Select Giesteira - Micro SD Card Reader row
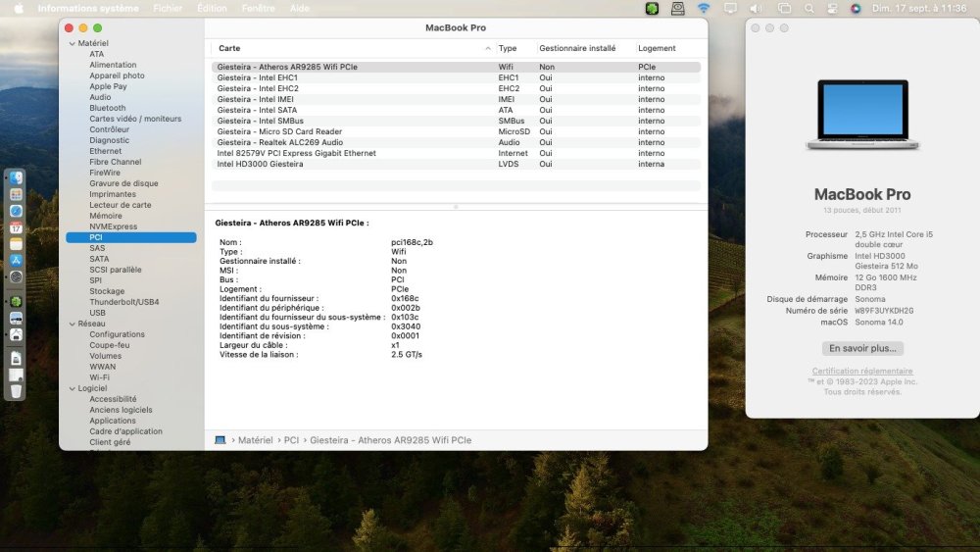 click(x=456, y=132)
